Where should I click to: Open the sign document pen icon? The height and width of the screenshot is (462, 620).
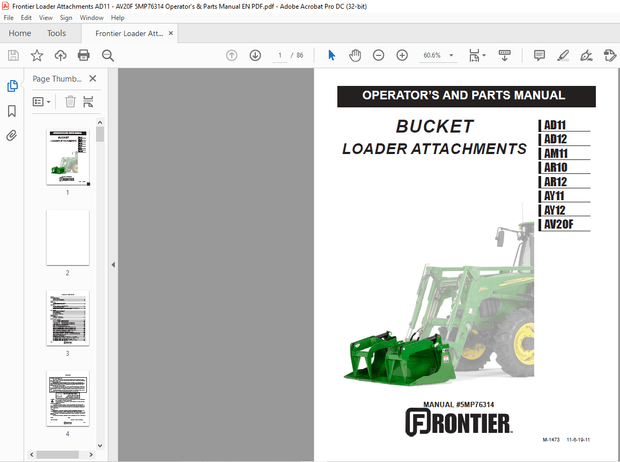[586, 55]
